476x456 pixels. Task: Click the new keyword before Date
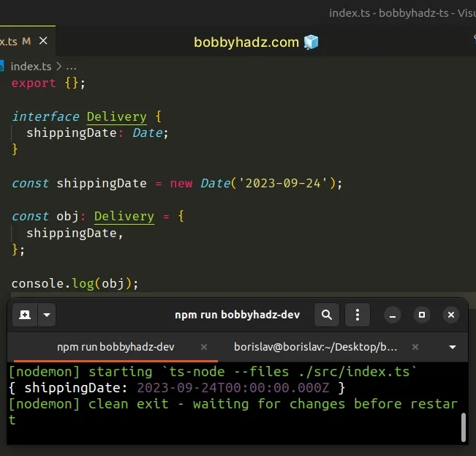[x=181, y=184]
